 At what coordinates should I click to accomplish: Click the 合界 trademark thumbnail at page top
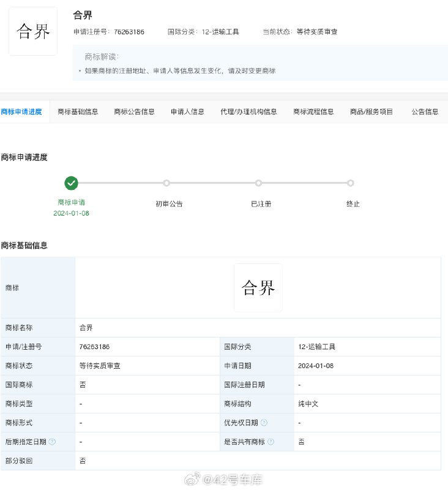33,31
